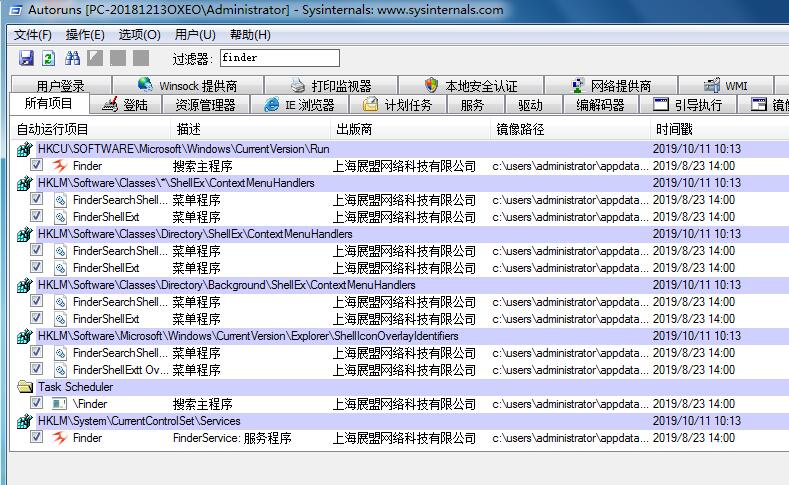This screenshot has width=789, height=485.
Task: Switch to the IE 浏览器 tab
Action: [299, 105]
